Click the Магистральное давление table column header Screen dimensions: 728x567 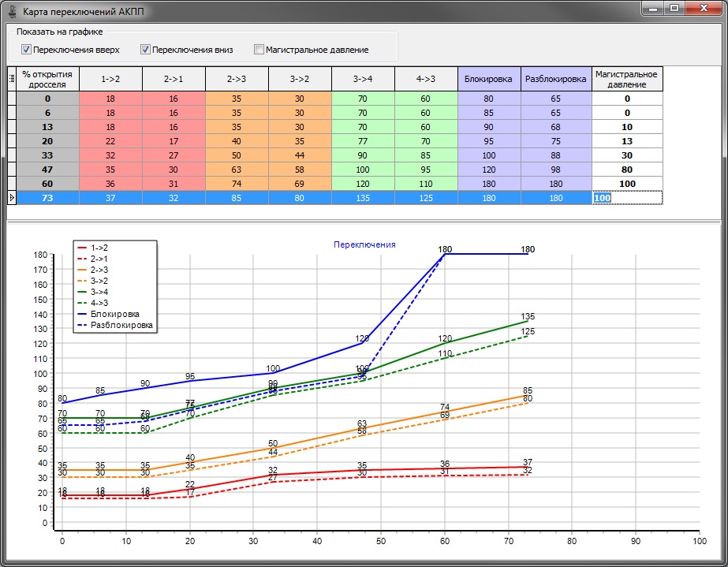click(x=627, y=79)
